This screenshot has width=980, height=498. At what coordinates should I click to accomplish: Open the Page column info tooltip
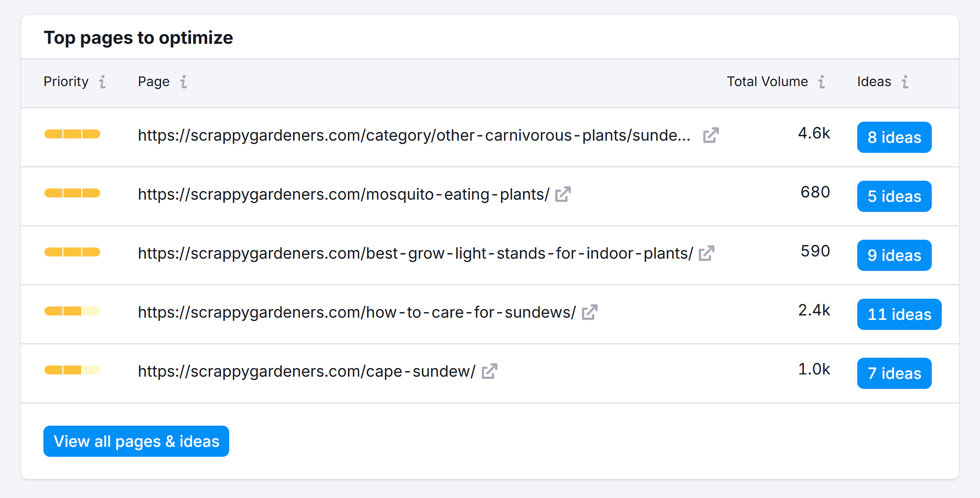coord(183,82)
